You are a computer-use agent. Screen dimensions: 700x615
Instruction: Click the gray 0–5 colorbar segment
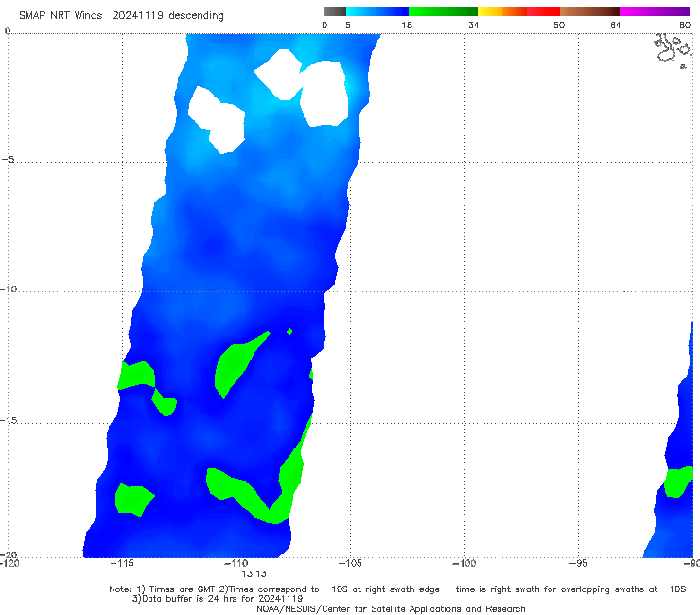(335, 11)
